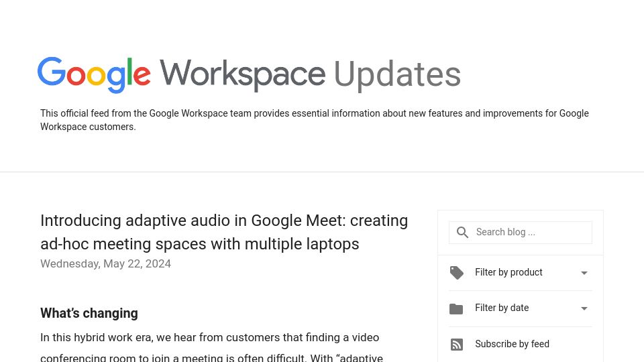Click the Google Workspace Updates logo

click(x=249, y=74)
